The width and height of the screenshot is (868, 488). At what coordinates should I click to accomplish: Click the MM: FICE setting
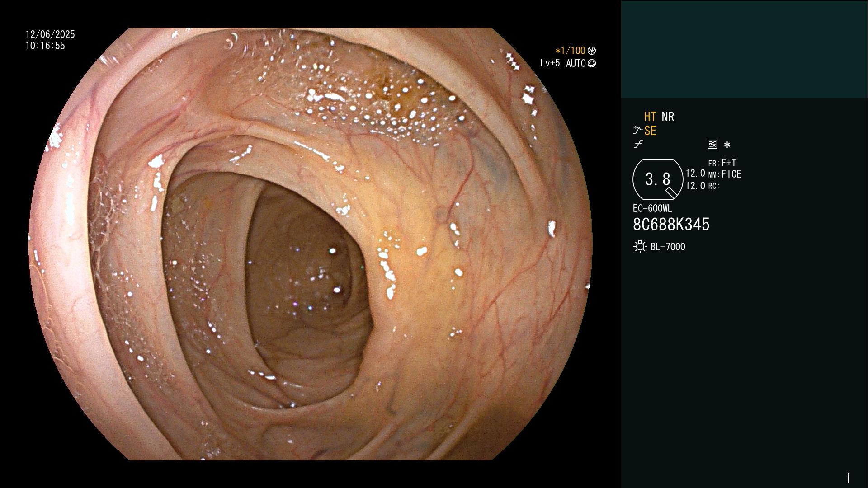[x=725, y=174]
